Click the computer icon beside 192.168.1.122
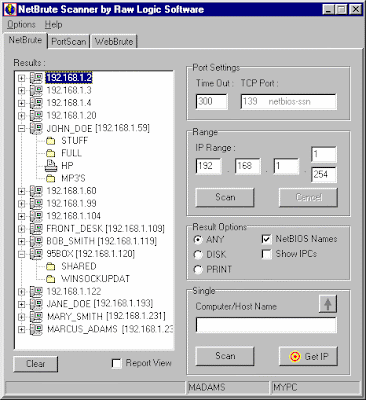Image resolution: width=366 pixels, height=400 pixels. point(36,292)
